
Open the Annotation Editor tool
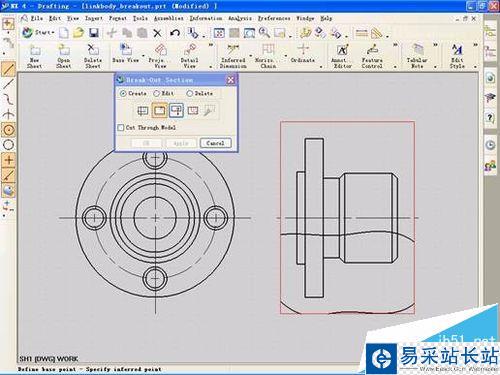coord(342,57)
